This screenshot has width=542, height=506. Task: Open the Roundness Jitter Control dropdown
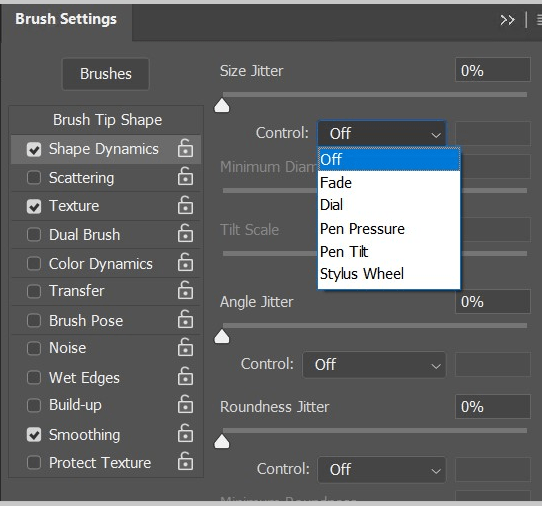point(382,470)
